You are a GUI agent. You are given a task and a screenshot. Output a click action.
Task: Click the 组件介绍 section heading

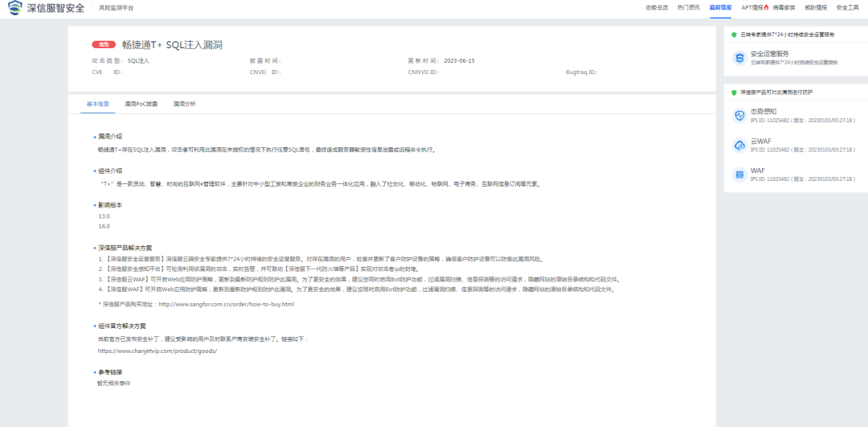(x=110, y=170)
